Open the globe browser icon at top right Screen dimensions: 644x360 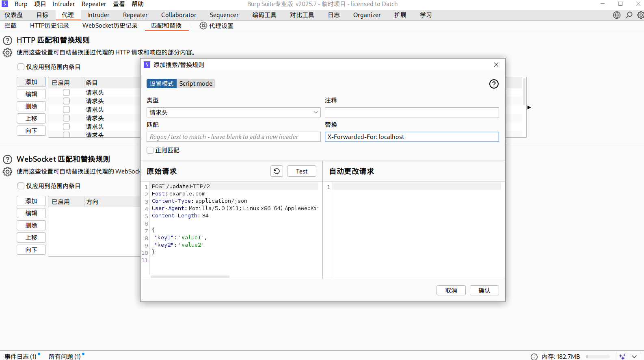pyautogui.click(x=617, y=15)
